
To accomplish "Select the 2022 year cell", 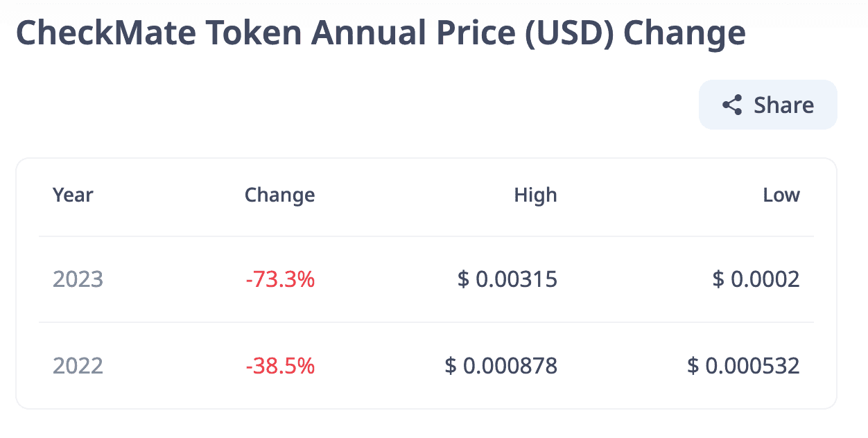I will click(x=78, y=365).
